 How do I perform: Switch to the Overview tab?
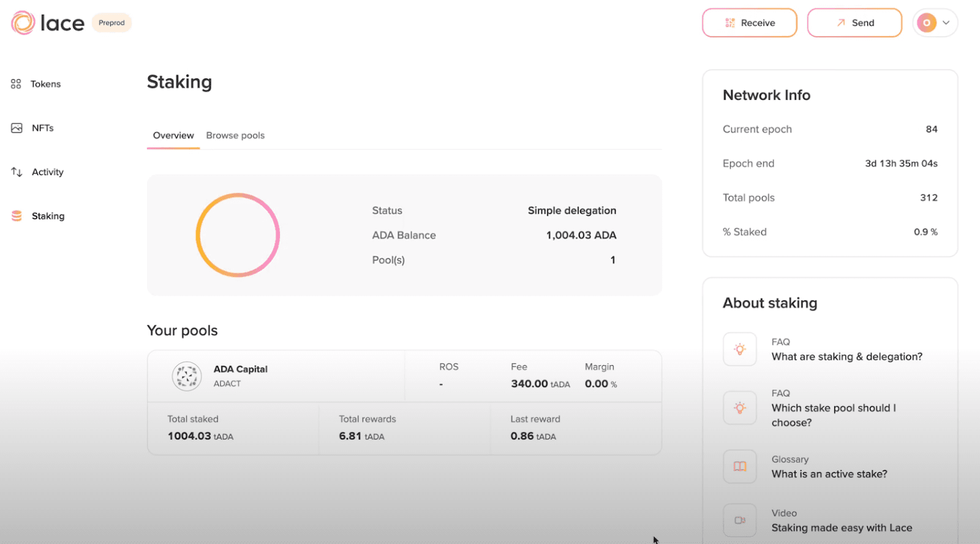[173, 135]
